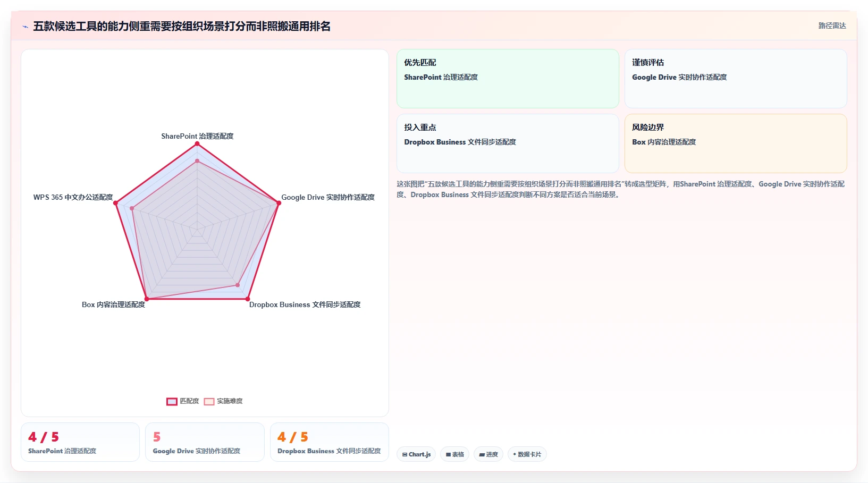Image resolution: width=868 pixels, height=483 pixels.
Task: Click the SharePoint 治理适配度 radar axis label
Action: pyautogui.click(x=197, y=136)
